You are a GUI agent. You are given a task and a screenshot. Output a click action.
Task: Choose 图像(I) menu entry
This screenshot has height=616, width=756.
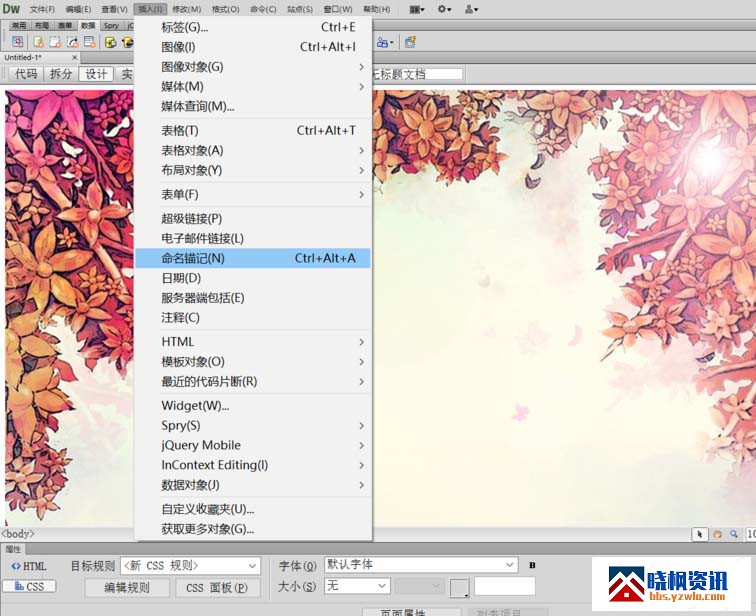coord(253,47)
